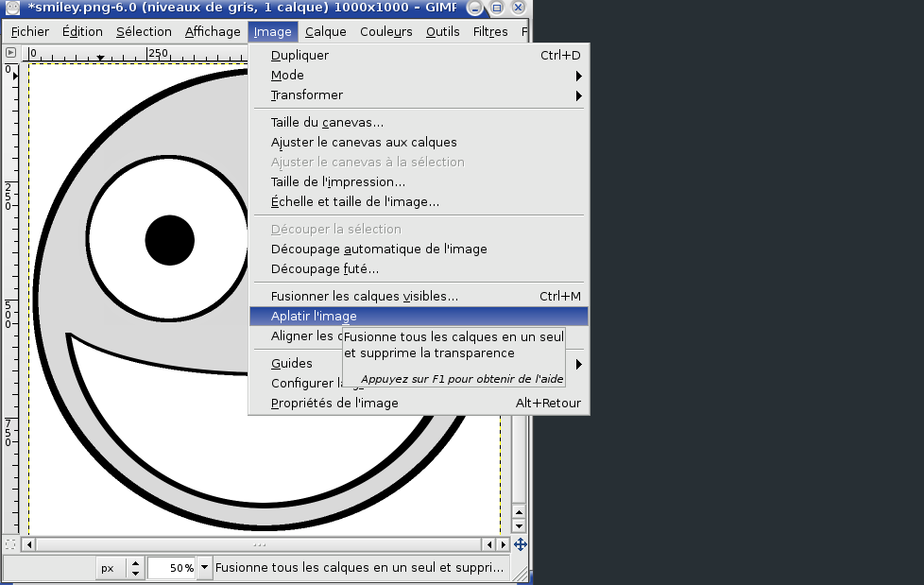Select Aplatir l'image menu entry
924x585 pixels.
[314, 317]
